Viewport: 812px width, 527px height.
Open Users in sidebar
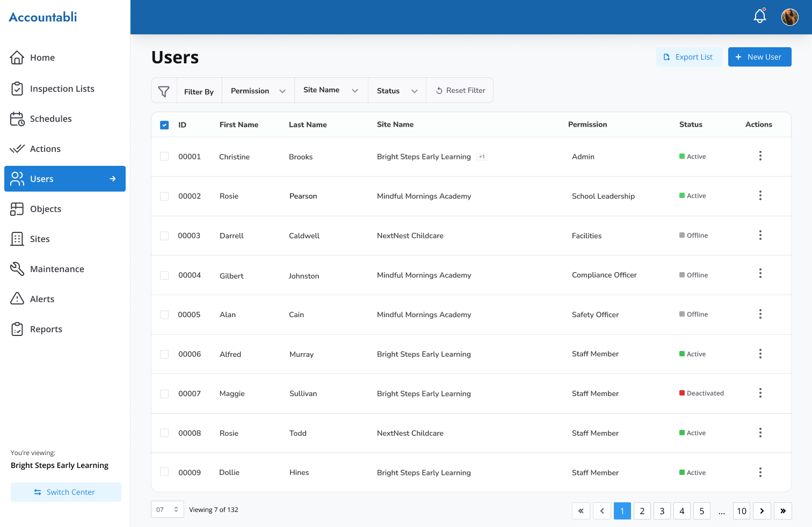coord(65,179)
